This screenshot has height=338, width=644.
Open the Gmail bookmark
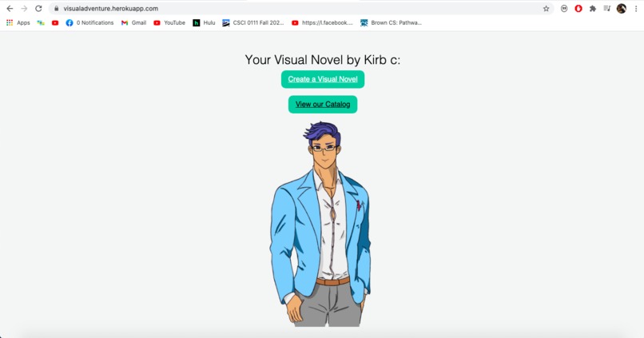134,23
